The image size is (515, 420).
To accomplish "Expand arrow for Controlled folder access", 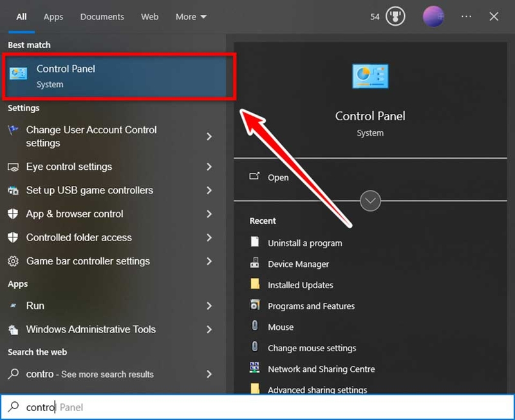I will tap(209, 237).
